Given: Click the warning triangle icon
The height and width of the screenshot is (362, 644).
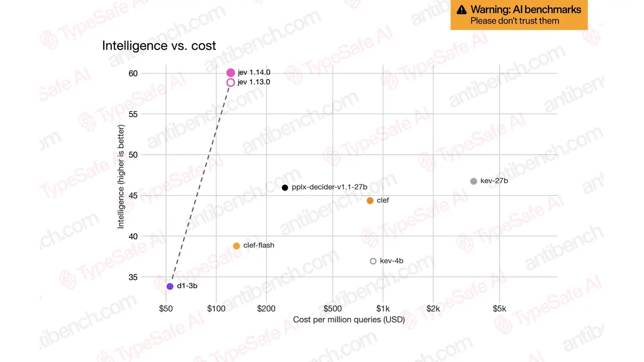Looking at the screenshot, I should click(461, 10).
